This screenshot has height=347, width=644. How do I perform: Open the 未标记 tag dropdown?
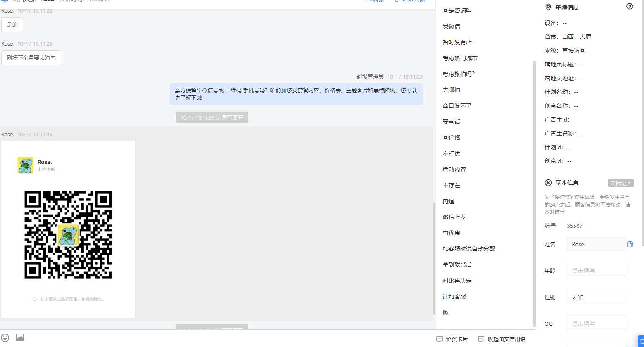click(x=621, y=183)
